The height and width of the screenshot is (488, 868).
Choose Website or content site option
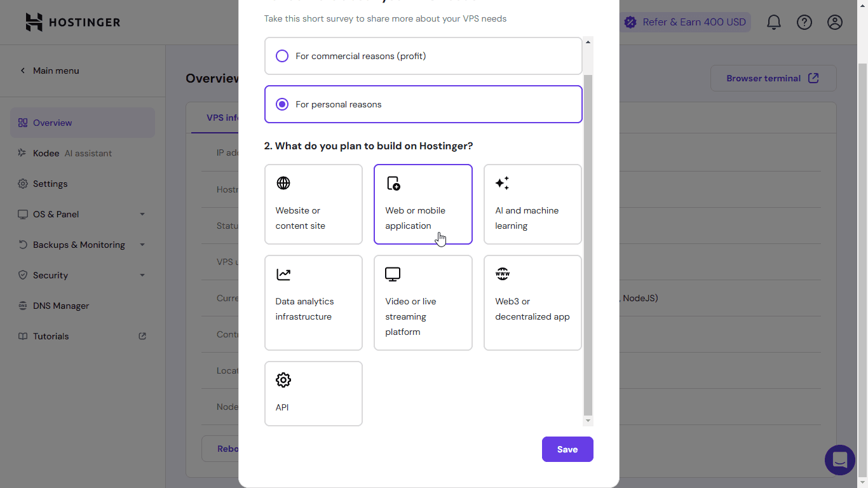click(313, 204)
